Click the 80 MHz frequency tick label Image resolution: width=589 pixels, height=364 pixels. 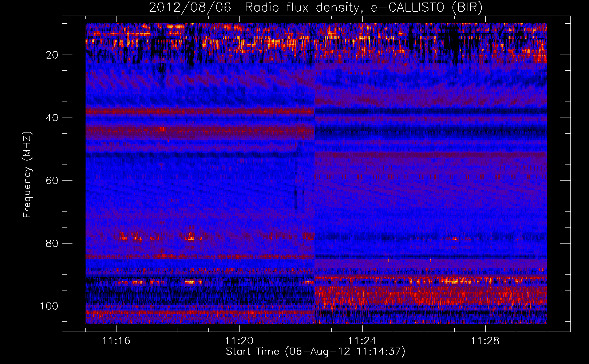tap(52, 243)
